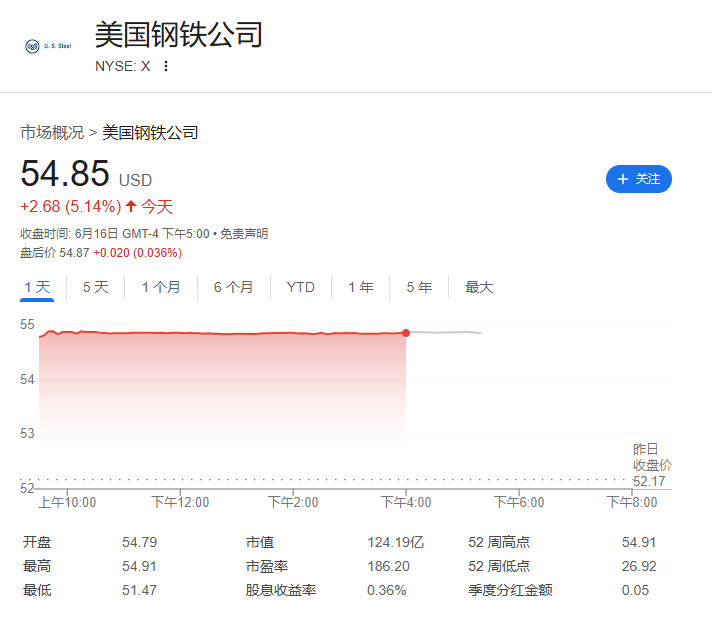Switch to the 5 年 chart range

pos(419,287)
